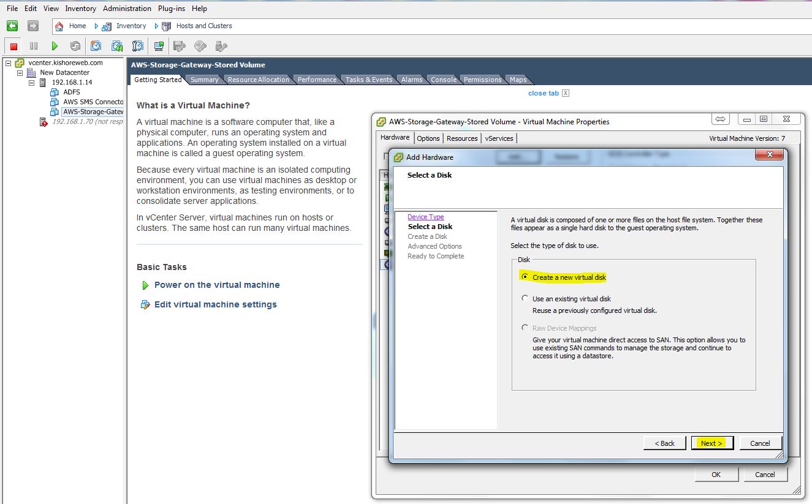This screenshot has height=504, width=812.
Task: Open the Administration menu
Action: pyautogui.click(x=127, y=9)
